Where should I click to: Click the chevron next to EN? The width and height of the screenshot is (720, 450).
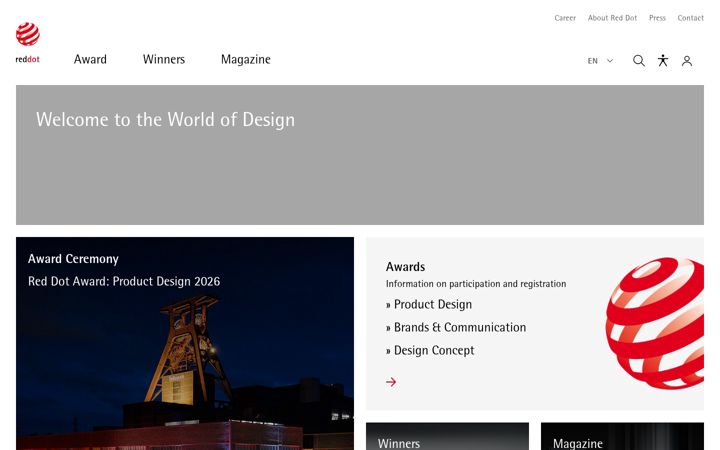tap(610, 61)
